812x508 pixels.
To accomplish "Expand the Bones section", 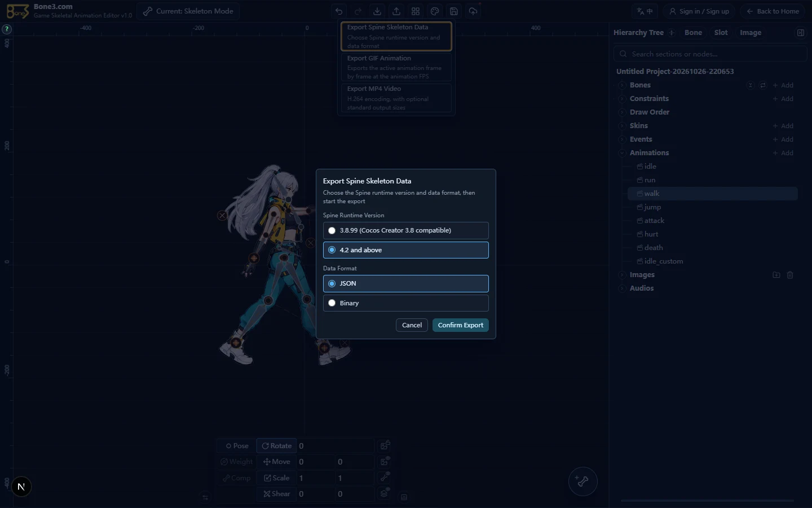I will click(x=621, y=85).
